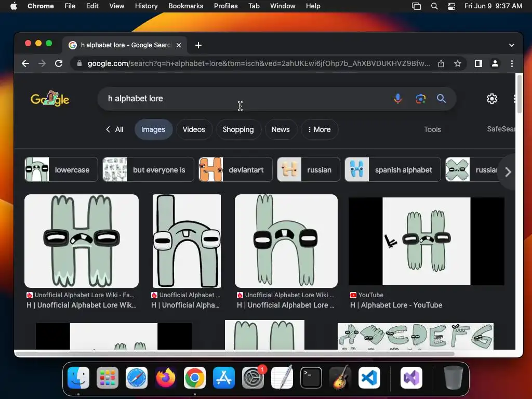532x399 pixels.
Task: Close the h alphabet lore tab
Action: coord(179,45)
